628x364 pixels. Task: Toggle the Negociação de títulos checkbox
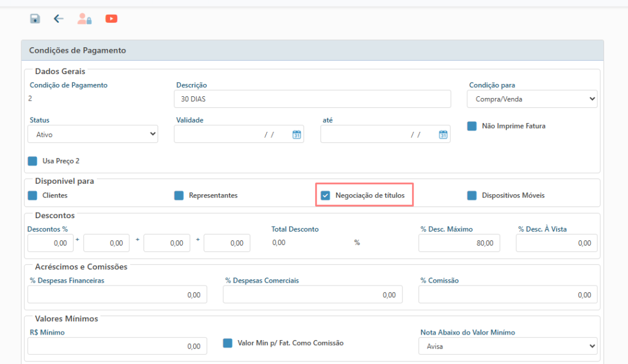tap(325, 195)
